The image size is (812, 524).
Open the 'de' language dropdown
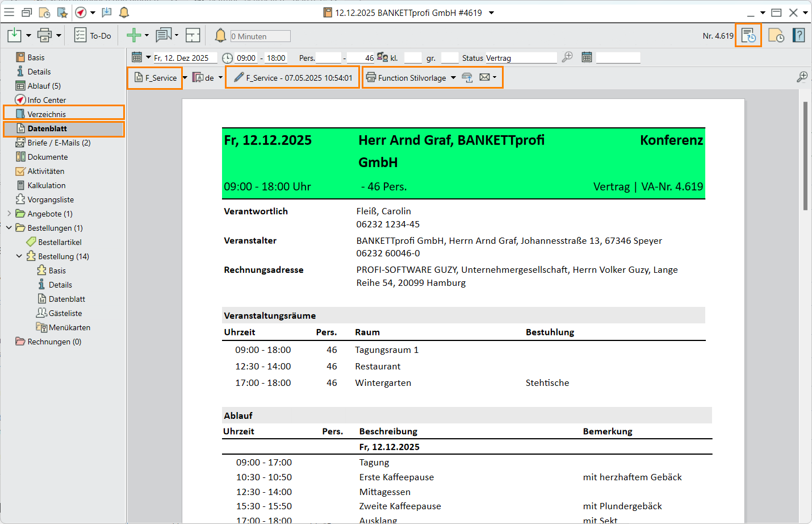point(220,78)
